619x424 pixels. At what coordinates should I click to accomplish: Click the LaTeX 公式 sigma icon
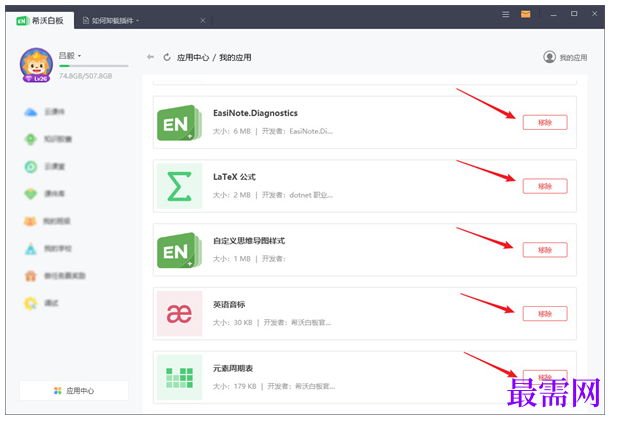pos(180,186)
